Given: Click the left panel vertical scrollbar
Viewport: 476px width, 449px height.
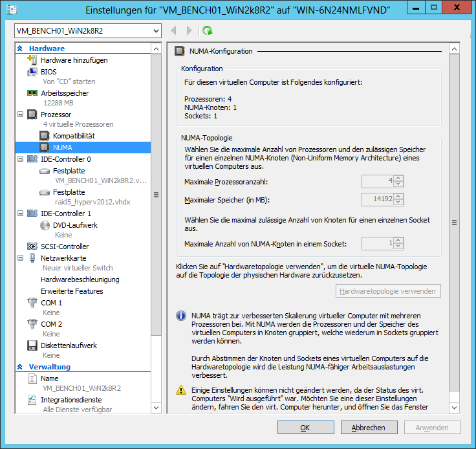Looking at the screenshot, I should tap(156, 194).
